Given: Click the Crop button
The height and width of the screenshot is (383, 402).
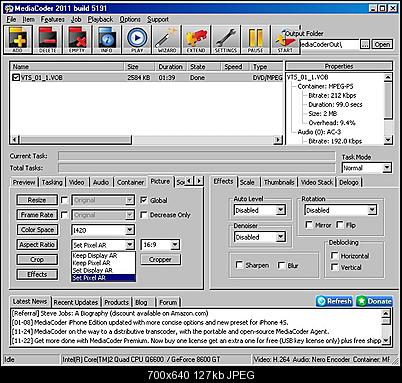Looking at the screenshot, I should coord(37,259).
